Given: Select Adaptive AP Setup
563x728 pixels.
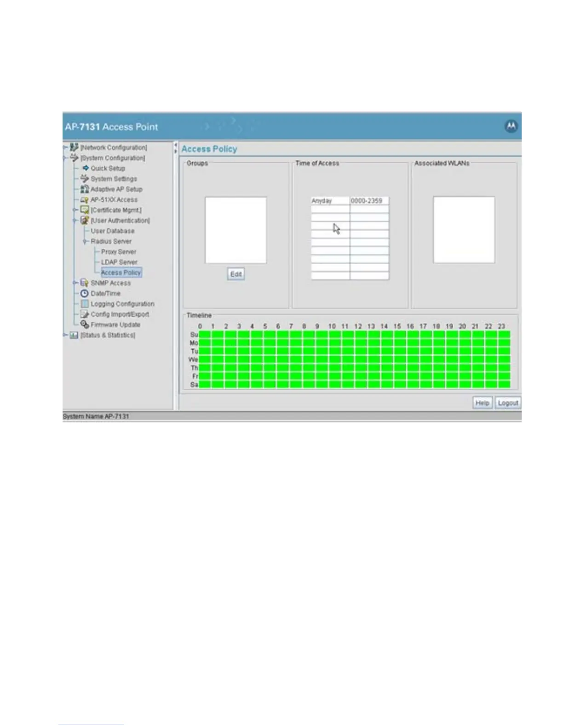Looking at the screenshot, I should tap(116, 189).
